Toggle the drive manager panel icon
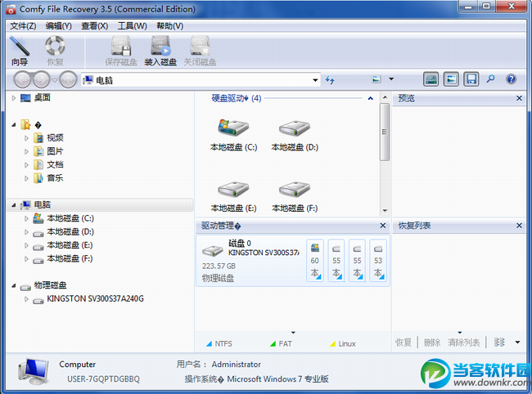Screen dimensions: 532x394 [431, 79]
